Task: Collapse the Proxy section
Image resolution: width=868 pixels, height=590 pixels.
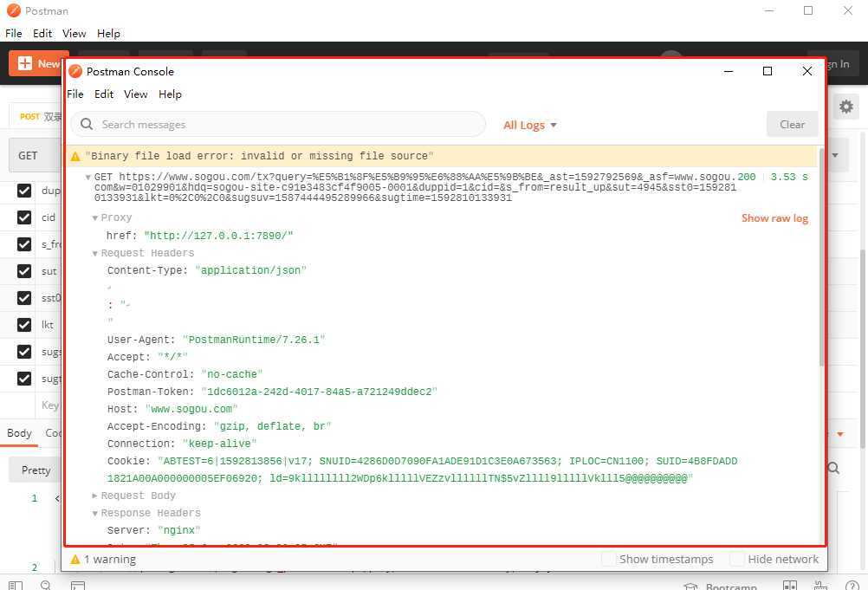Action: (x=95, y=218)
